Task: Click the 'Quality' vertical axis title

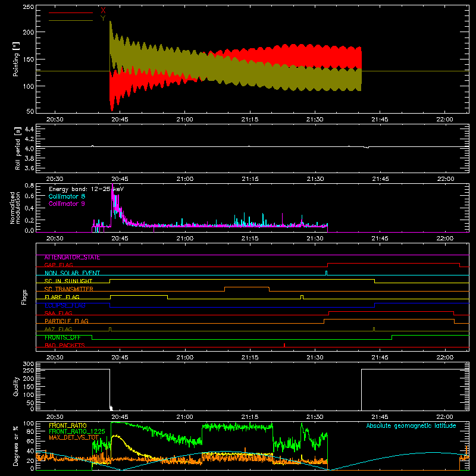Action: click(x=16, y=386)
